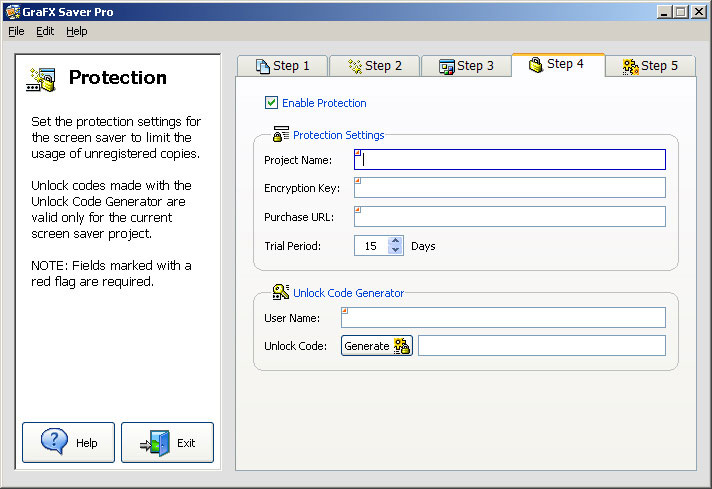The height and width of the screenshot is (489, 712).
Task: Exit the application via Exit button
Action: [168, 442]
